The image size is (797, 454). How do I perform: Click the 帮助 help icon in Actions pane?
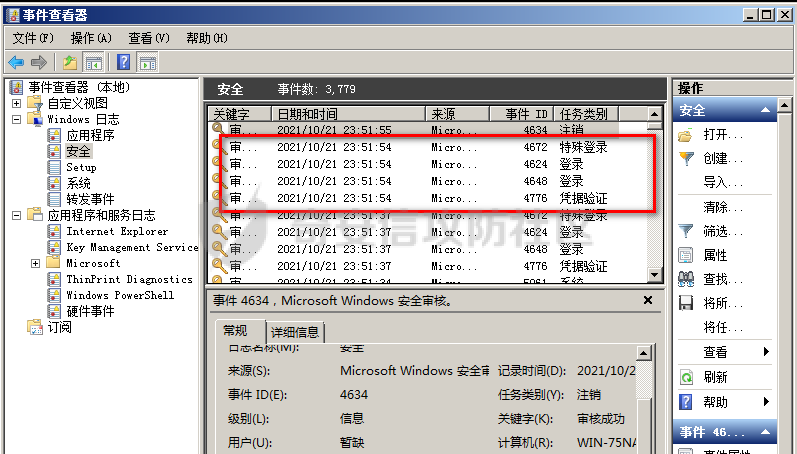coord(686,402)
